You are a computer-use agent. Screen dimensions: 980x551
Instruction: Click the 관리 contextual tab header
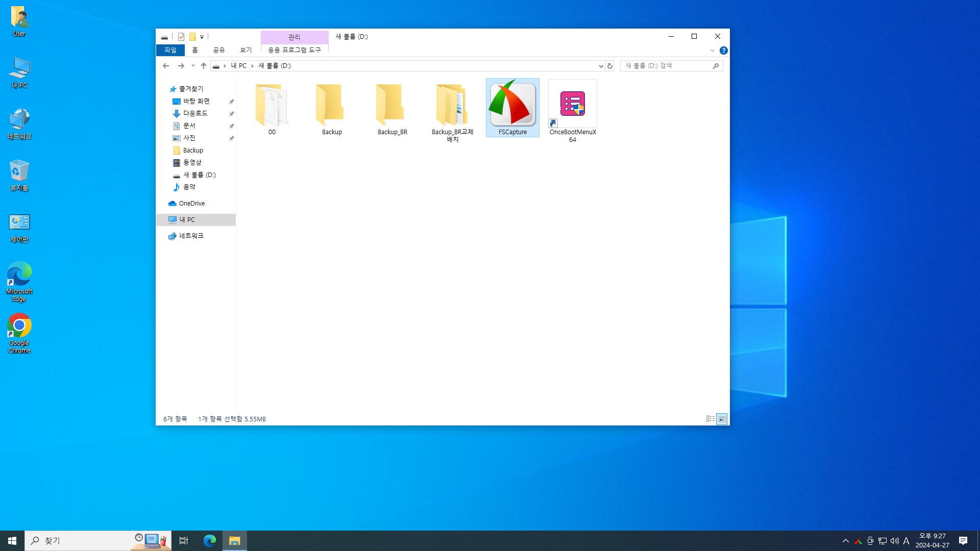tap(295, 37)
